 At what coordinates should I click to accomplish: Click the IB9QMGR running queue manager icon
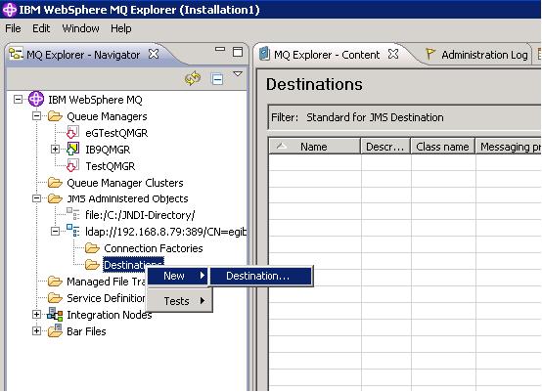(x=72, y=149)
